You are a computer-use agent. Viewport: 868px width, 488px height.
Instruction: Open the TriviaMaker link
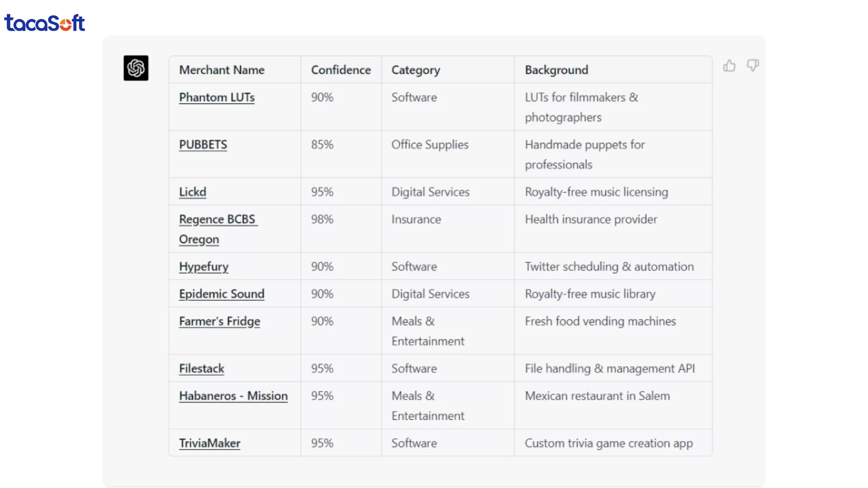click(209, 443)
